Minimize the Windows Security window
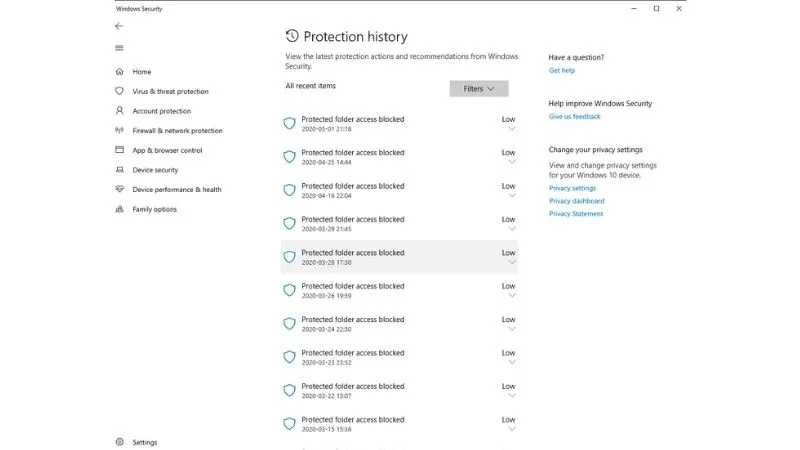 click(634, 8)
